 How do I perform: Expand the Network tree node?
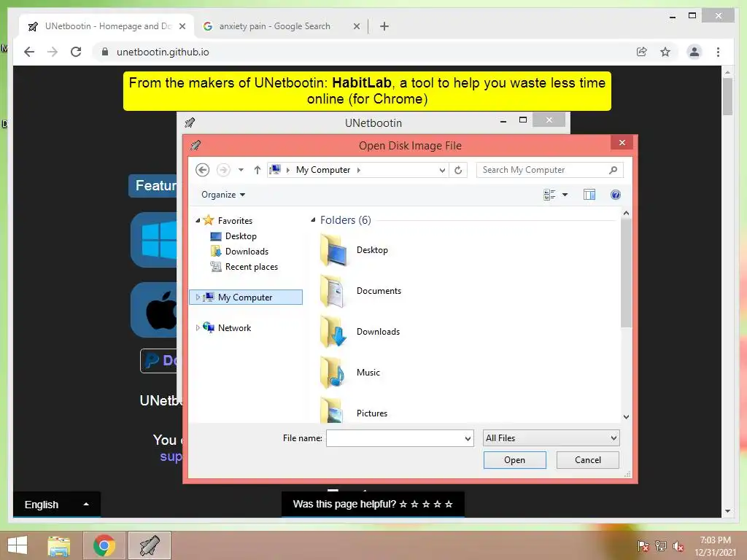click(x=198, y=328)
